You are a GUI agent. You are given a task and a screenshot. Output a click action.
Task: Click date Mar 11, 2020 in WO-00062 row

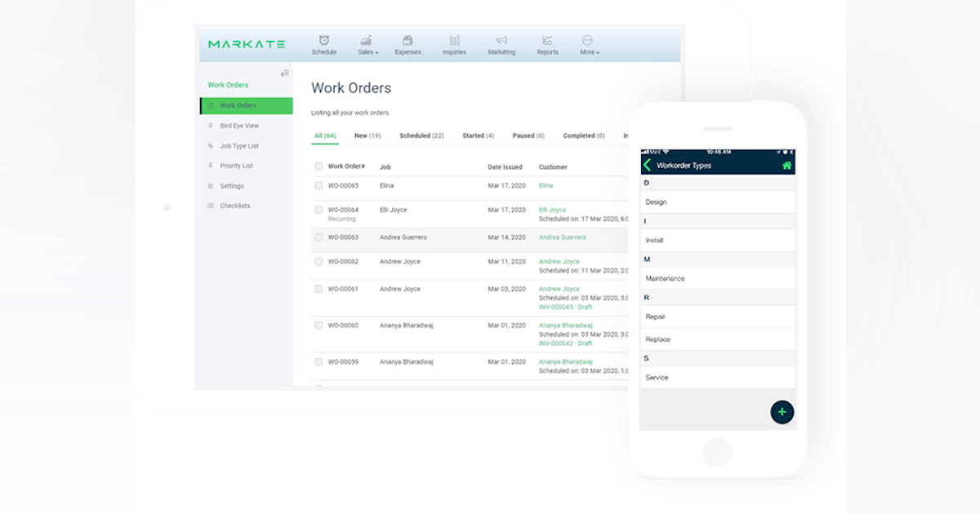[507, 261]
